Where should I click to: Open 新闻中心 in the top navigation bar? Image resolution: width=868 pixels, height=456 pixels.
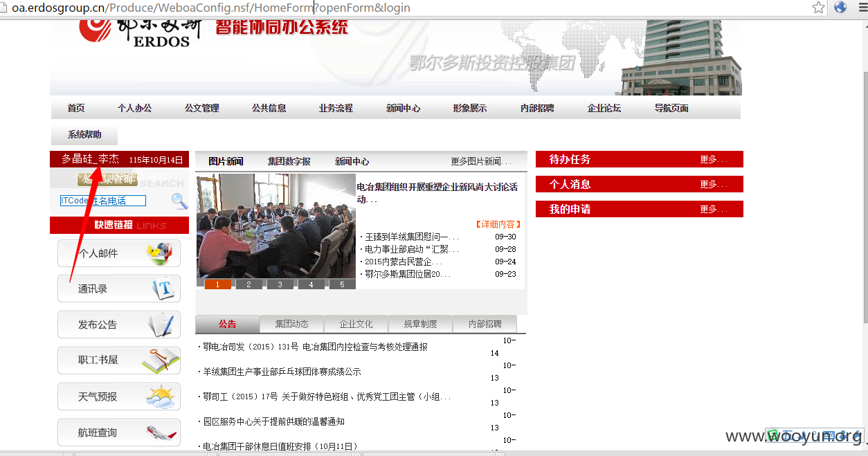(x=403, y=108)
